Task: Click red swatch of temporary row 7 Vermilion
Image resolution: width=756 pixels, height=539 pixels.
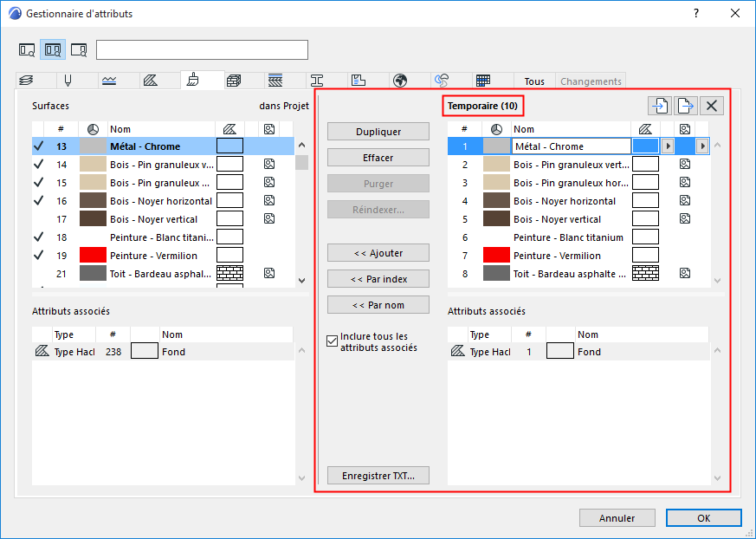Action: click(x=496, y=256)
